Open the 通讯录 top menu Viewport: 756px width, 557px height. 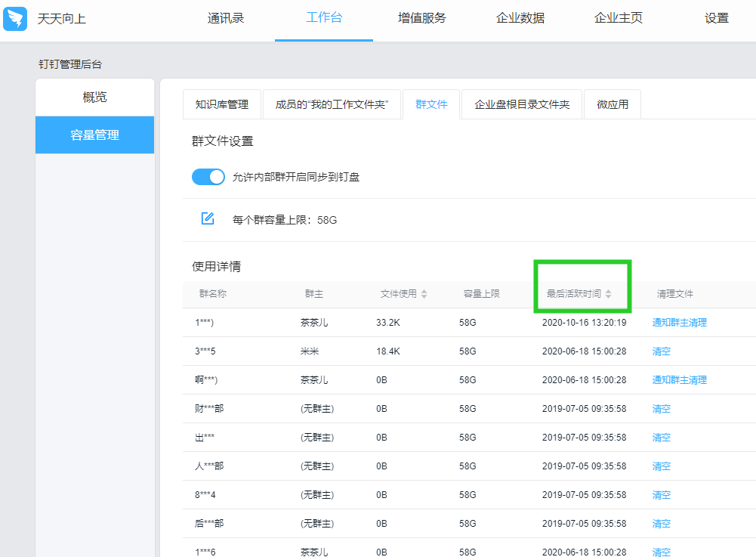pyautogui.click(x=226, y=18)
